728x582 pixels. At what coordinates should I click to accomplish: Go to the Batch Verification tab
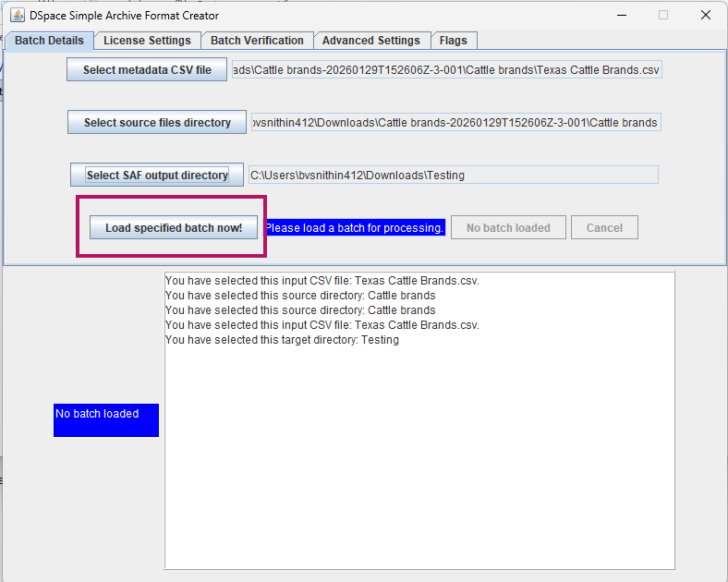tap(257, 41)
